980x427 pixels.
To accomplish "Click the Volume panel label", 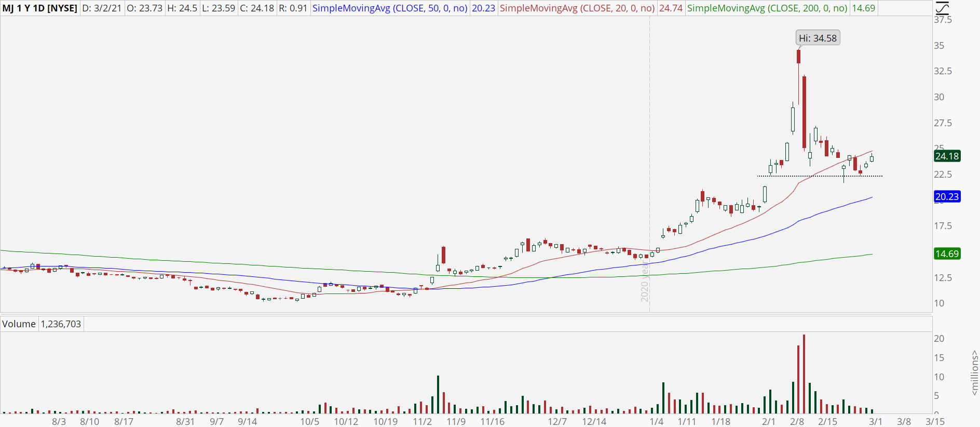I will click(19, 324).
